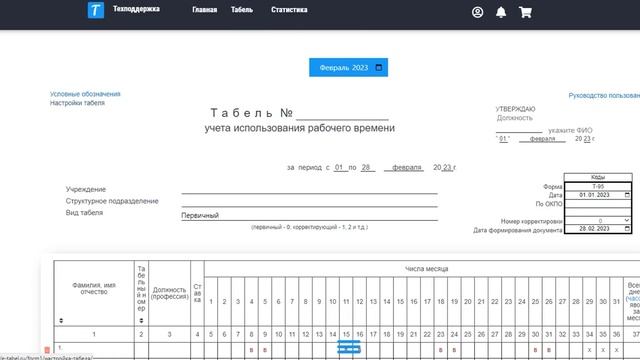This screenshot has width=640, height=360.
Task: Sort by Фамилия, имя, отчество arrows
Action: click(61, 320)
